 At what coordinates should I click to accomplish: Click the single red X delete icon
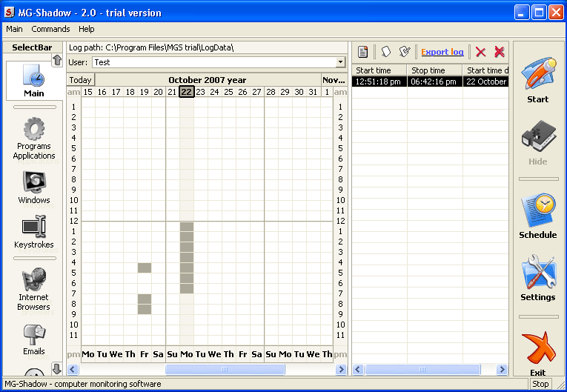pos(480,52)
